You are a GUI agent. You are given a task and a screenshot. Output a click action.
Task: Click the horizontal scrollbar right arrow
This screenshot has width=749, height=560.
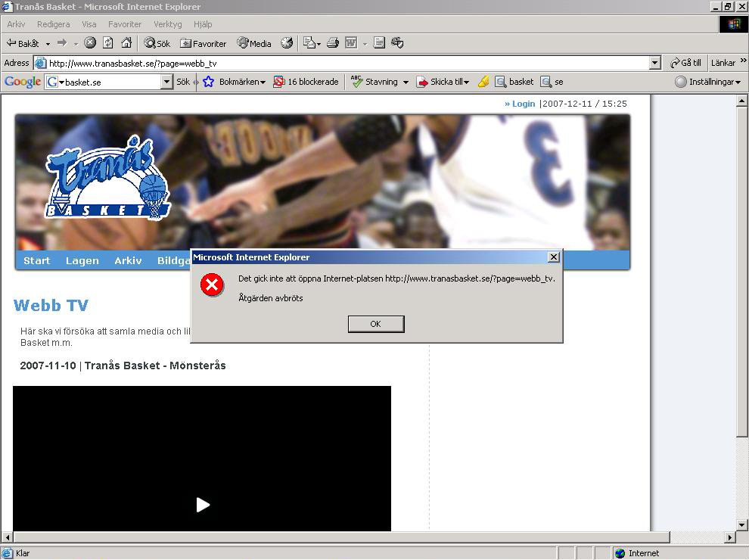click(729, 537)
